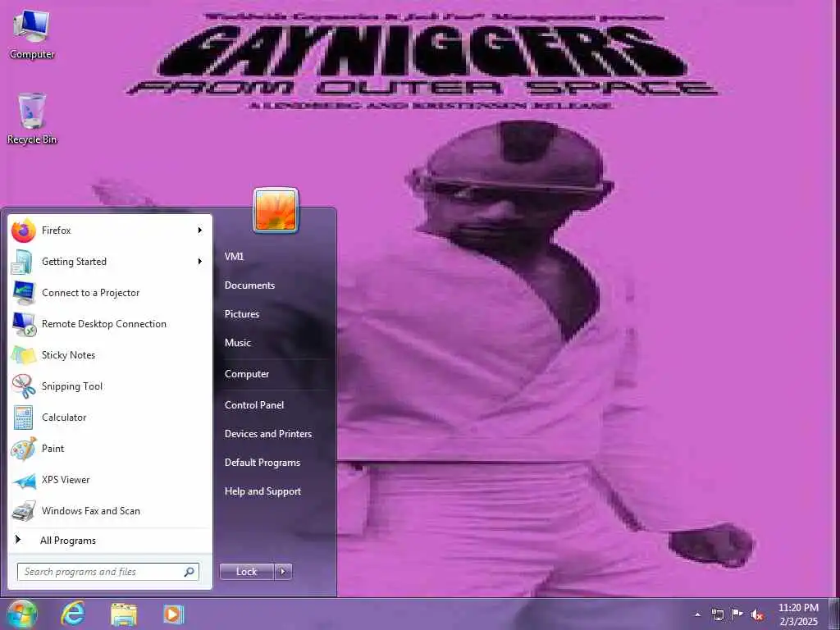Click the 'Sticky Notes' label text
The width and height of the screenshot is (840, 630).
pos(68,355)
